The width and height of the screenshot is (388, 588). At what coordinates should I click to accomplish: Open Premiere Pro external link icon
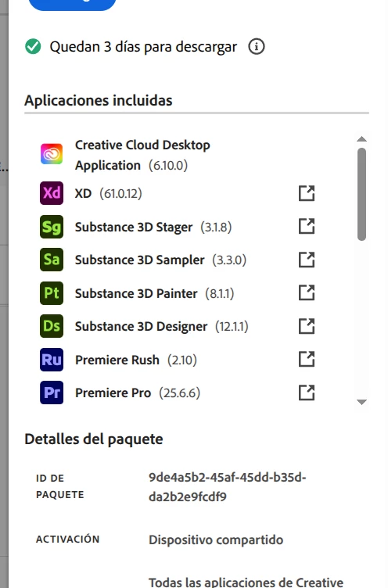pyautogui.click(x=307, y=393)
